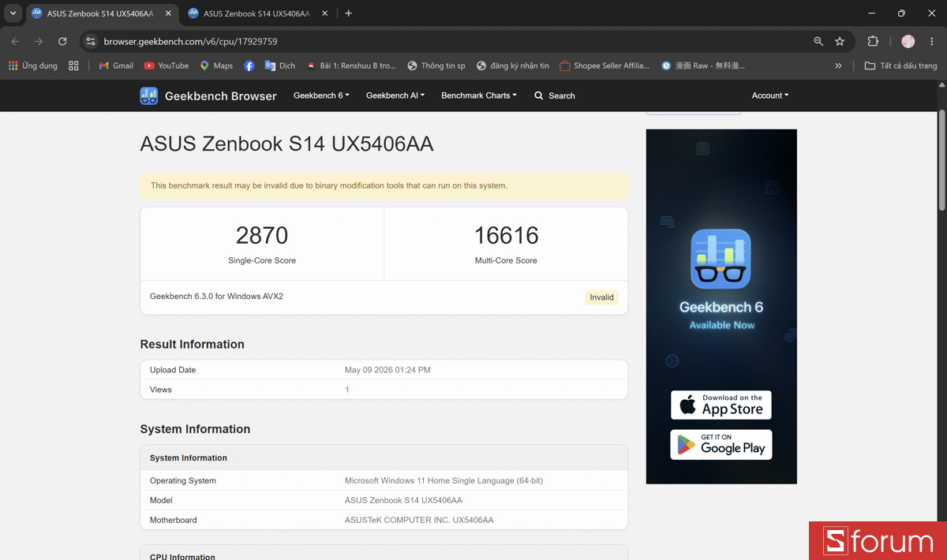The image size is (947, 560).
Task: Reload the Geekbench page
Action: (x=62, y=41)
